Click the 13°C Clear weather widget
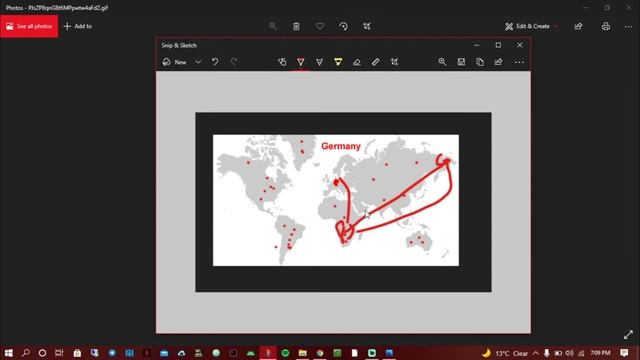 coord(505,353)
